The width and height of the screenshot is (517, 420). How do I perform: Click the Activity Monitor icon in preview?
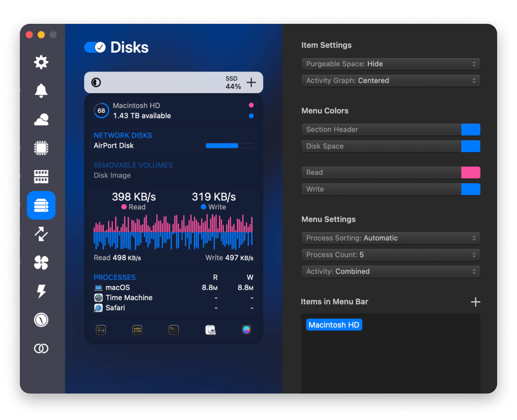point(101,330)
